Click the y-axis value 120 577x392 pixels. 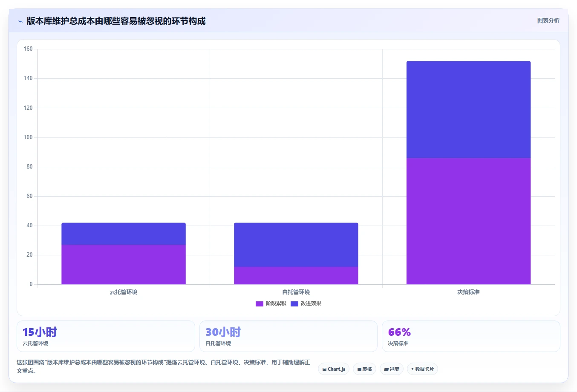28,108
